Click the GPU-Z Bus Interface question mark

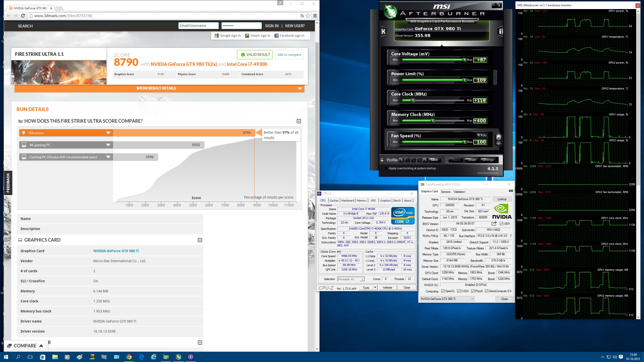pos(510,236)
